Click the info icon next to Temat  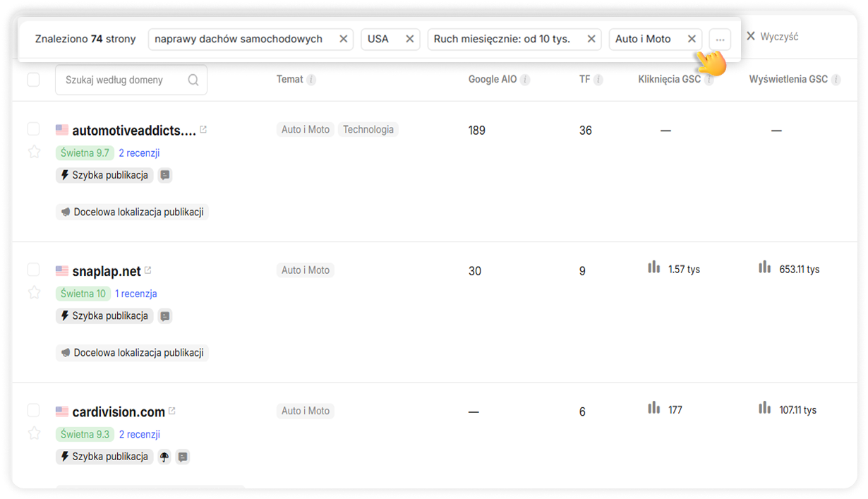311,80
